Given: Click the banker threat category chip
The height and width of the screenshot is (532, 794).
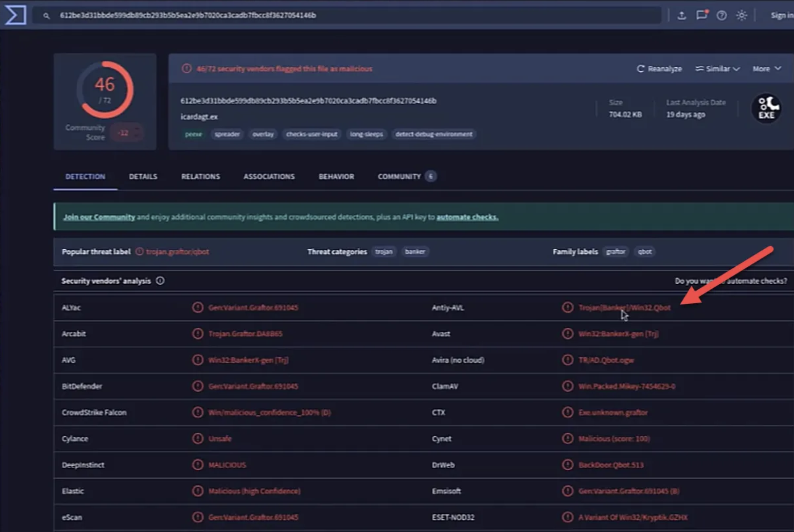Looking at the screenshot, I should (415, 252).
